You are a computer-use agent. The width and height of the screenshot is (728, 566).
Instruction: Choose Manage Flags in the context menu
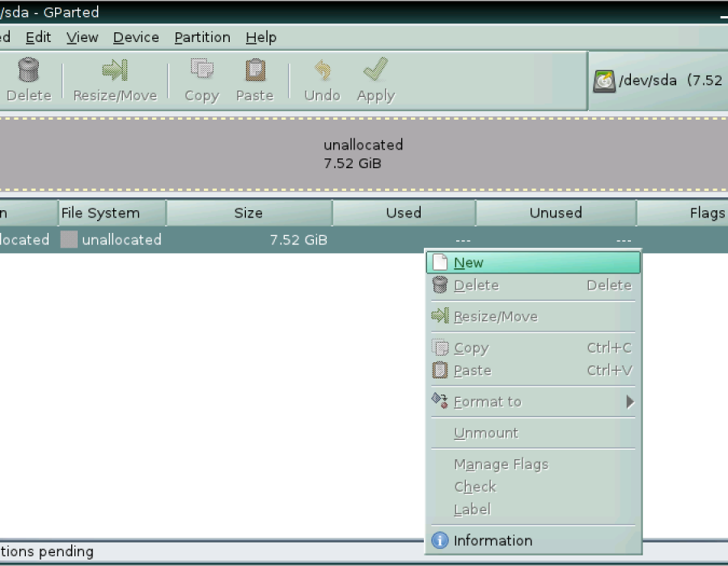533,464
